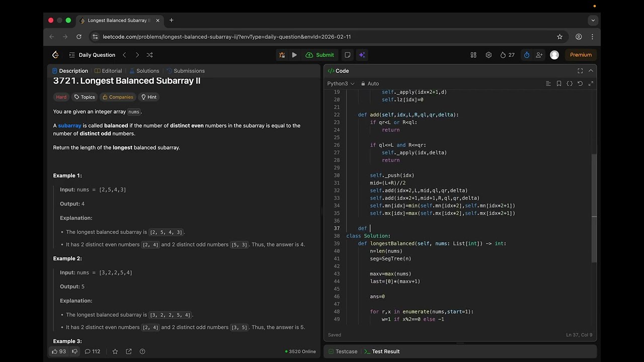The height and width of the screenshot is (362, 644).
Task: Open the layout options icon
Action: 473,55
